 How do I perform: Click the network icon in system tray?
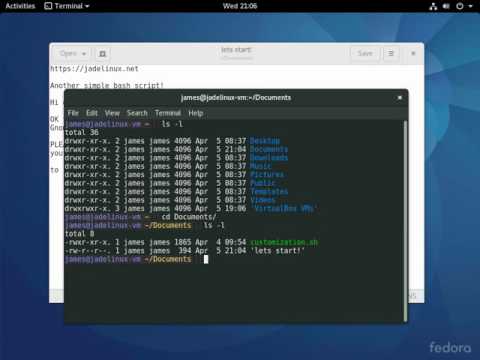(x=433, y=6)
